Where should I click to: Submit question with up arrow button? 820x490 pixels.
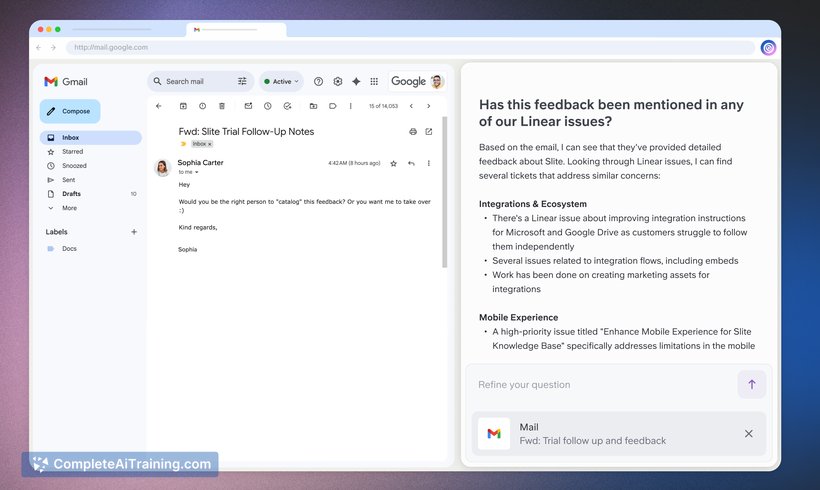coord(751,384)
